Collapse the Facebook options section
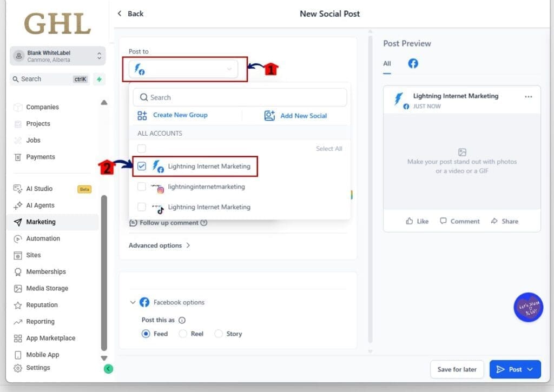 pos(133,302)
